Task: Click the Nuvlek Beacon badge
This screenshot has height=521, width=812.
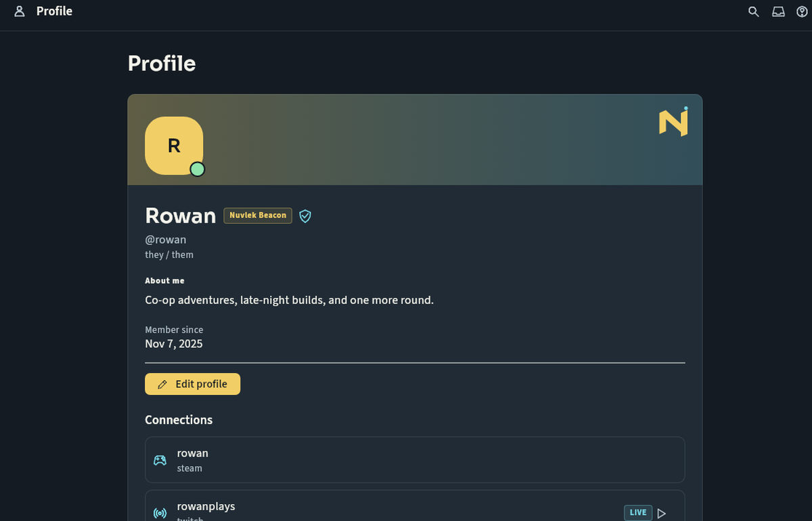Action: (258, 215)
